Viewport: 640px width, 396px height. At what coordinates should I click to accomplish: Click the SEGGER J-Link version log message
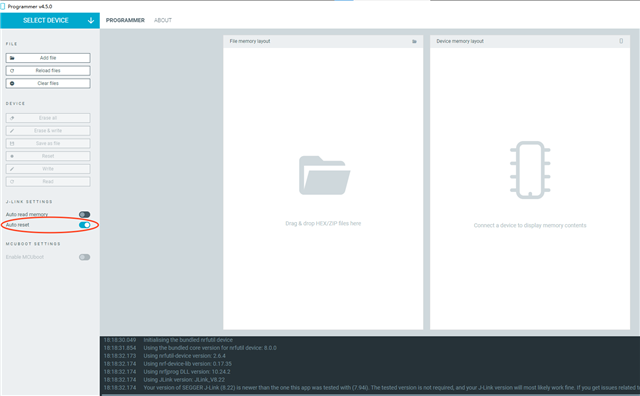click(x=391, y=388)
